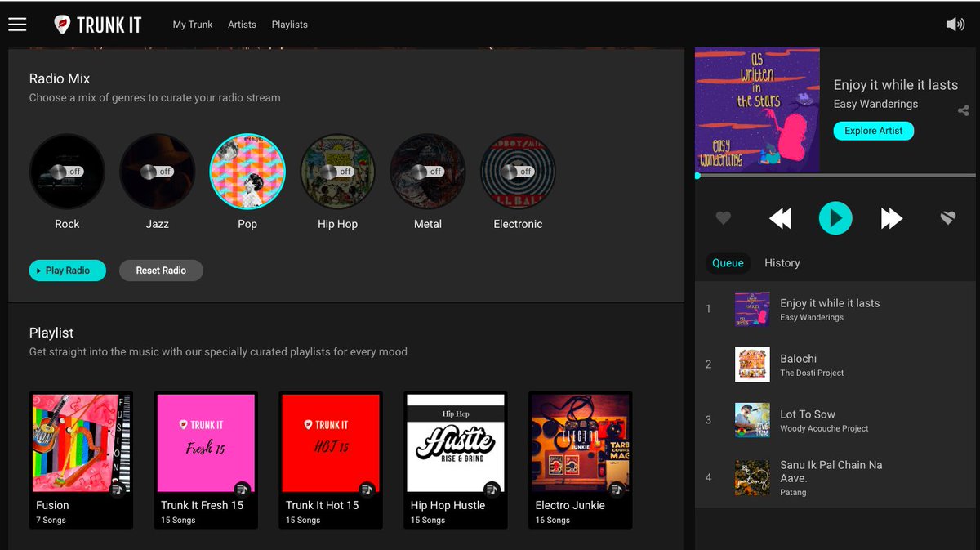Like the current track heart icon
This screenshot has width=980, height=550.
pos(723,218)
